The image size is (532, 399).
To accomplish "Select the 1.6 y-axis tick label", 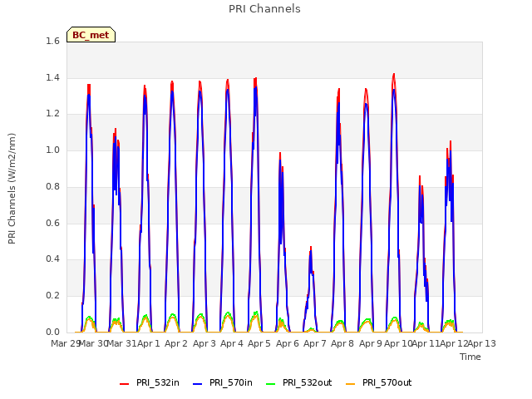I will [52, 42].
